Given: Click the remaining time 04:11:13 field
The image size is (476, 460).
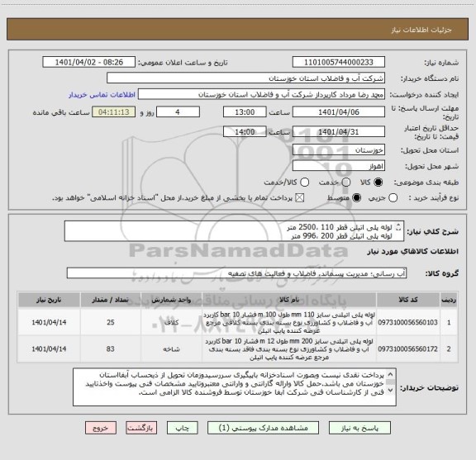Looking at the screenshot, I should (x=114, y=112).
